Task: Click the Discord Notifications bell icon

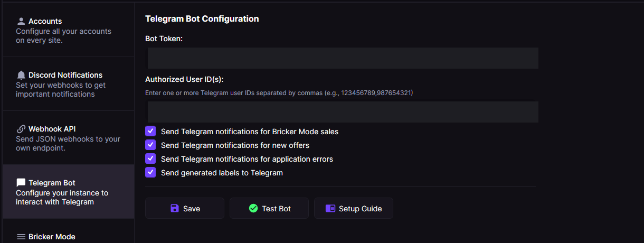Action: pyautogui.click(x=21, y=75)
